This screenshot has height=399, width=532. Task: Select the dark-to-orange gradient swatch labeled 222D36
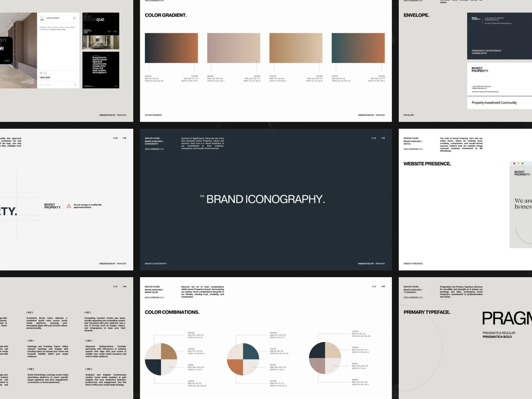point(172,48)
